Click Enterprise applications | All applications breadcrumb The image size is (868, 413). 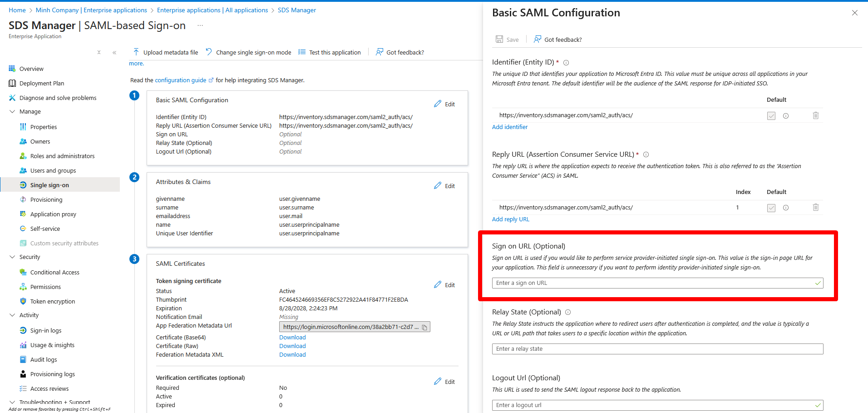(212, 10)
